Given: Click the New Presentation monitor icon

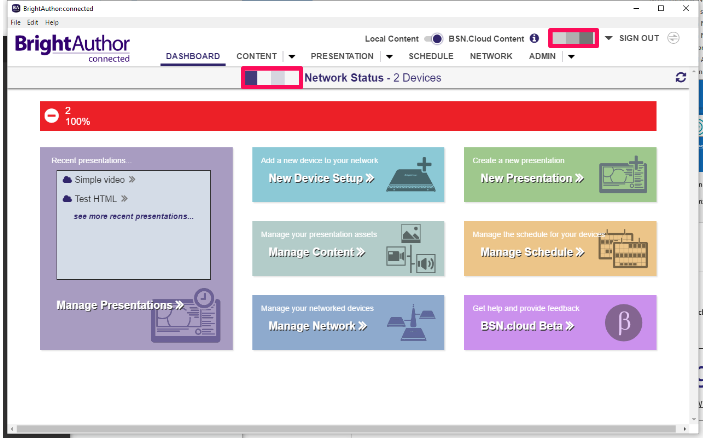Looking at the screenshot, I should click(623, 175).
